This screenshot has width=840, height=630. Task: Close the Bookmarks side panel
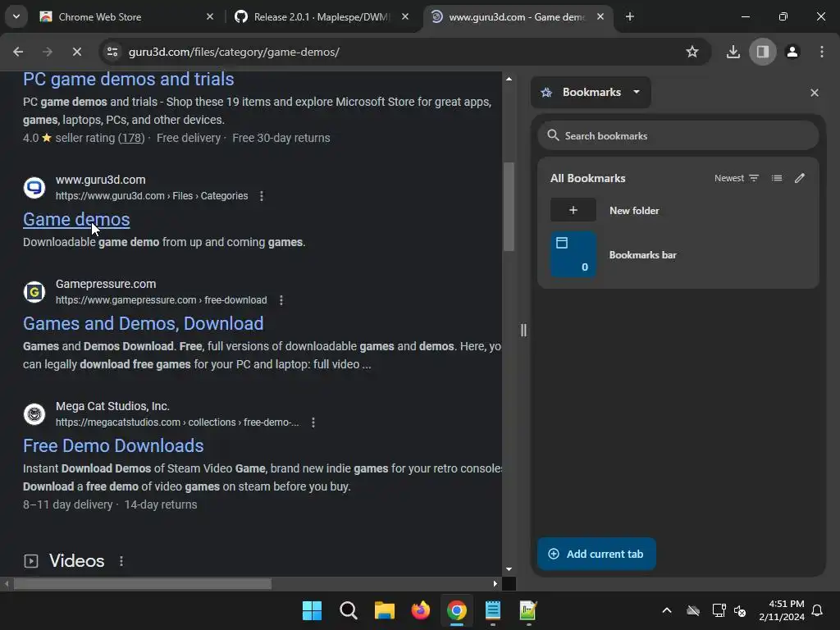815,93
